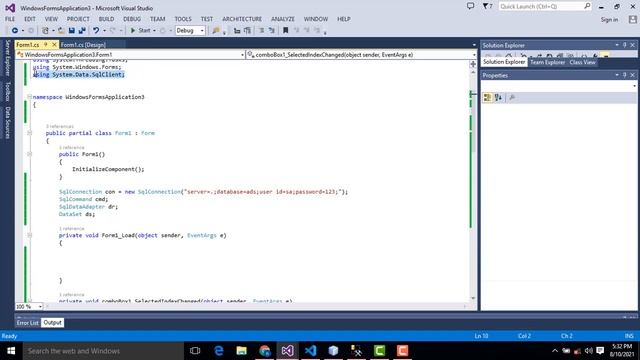The image size is (640, 360).
Task: Toggle Categorized view in Properties panel
Action: [x=487, y=97]
